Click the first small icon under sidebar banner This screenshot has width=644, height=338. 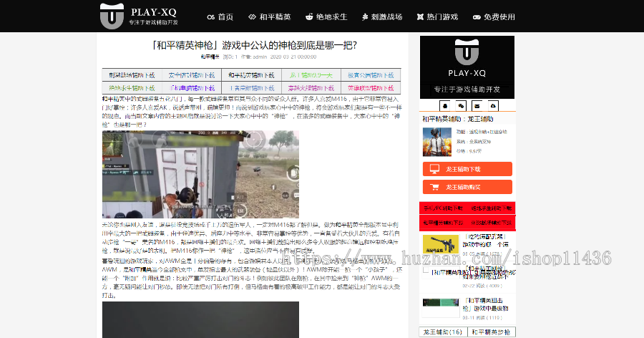(x=444, y=105)
